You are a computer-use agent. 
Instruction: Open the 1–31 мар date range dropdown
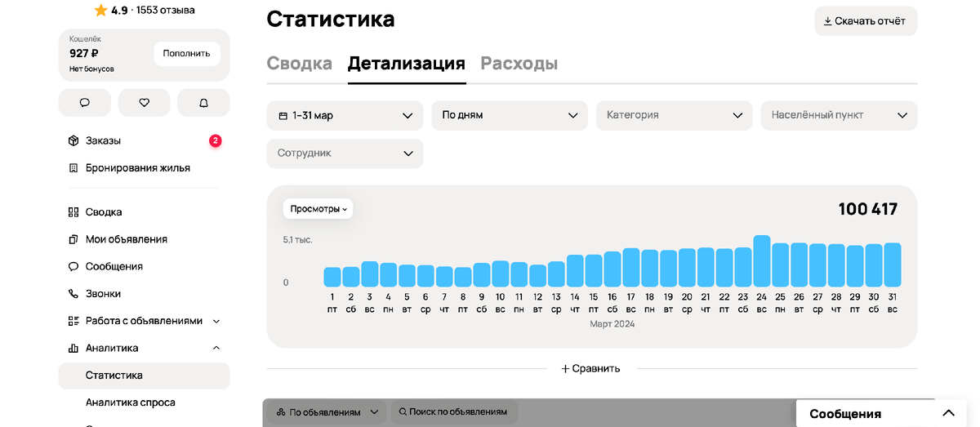pos(345,116)
